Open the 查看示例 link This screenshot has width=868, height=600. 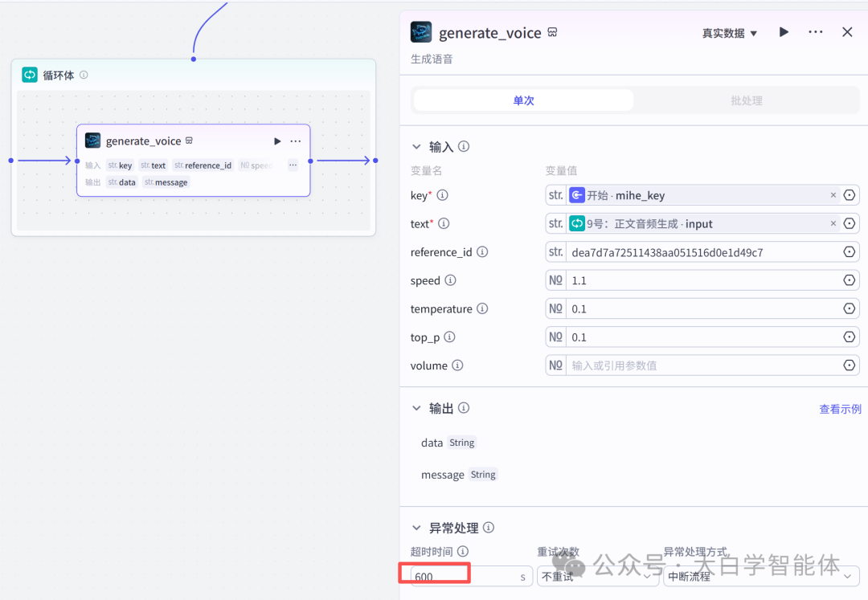840,409
